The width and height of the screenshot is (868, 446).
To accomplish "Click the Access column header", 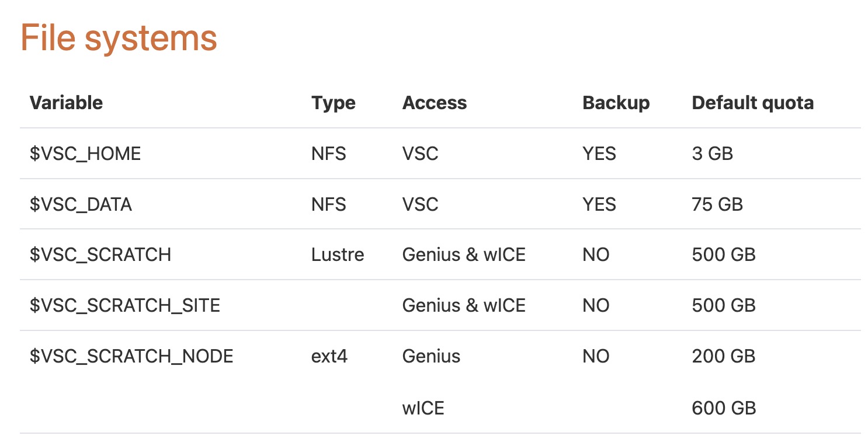I will (x=435, y=103).
